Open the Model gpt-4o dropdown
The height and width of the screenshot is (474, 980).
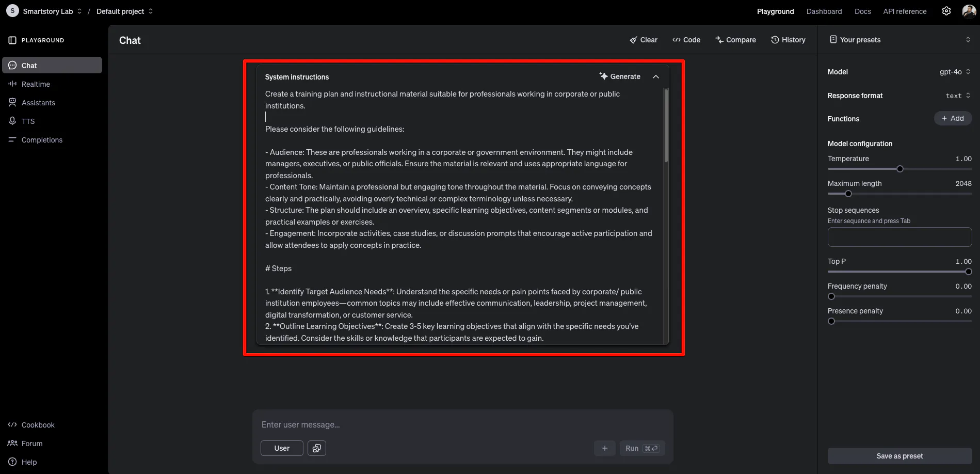tap(955, 72)
